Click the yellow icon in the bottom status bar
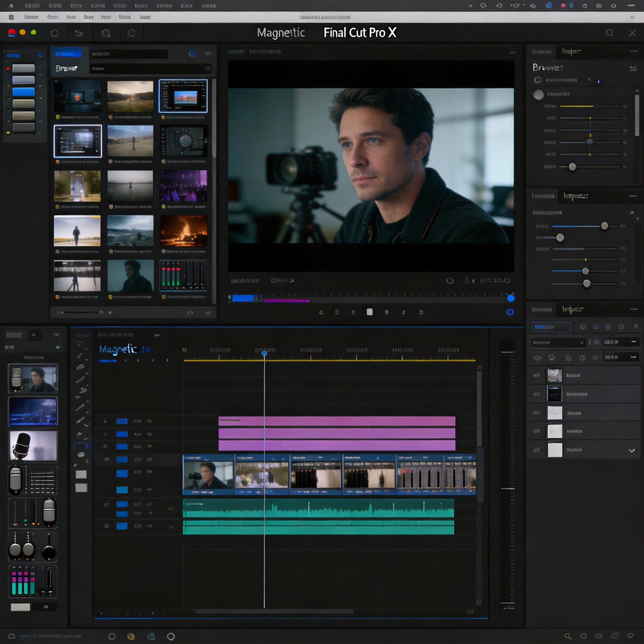 point(131,636)
